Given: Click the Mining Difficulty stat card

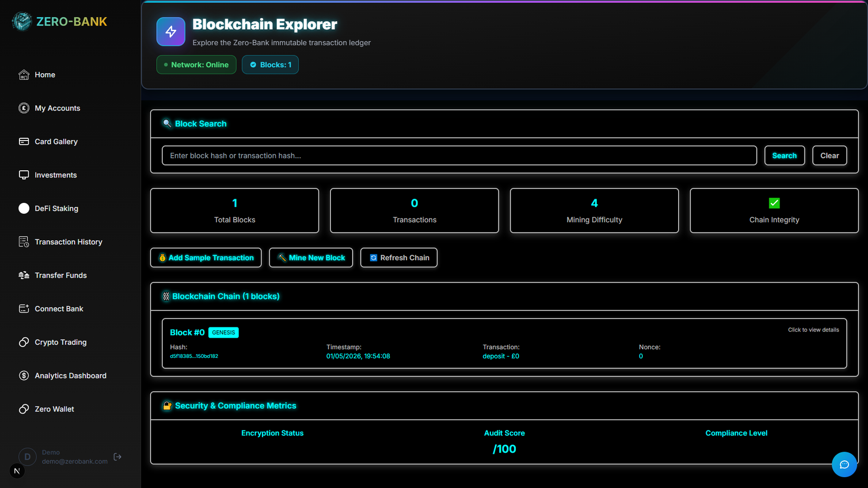Looking at the screenshot, I should (595, 210).
